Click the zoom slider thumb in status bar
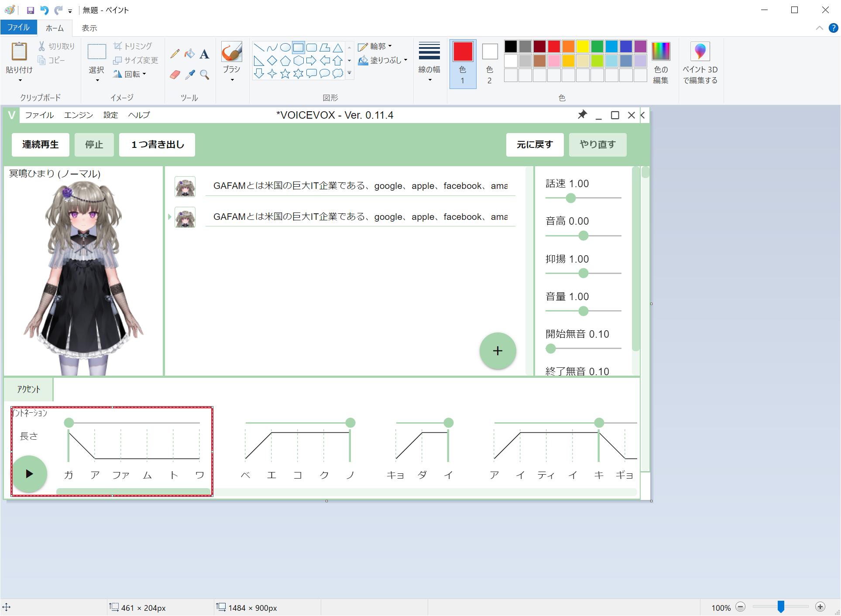 coord(781,607)
